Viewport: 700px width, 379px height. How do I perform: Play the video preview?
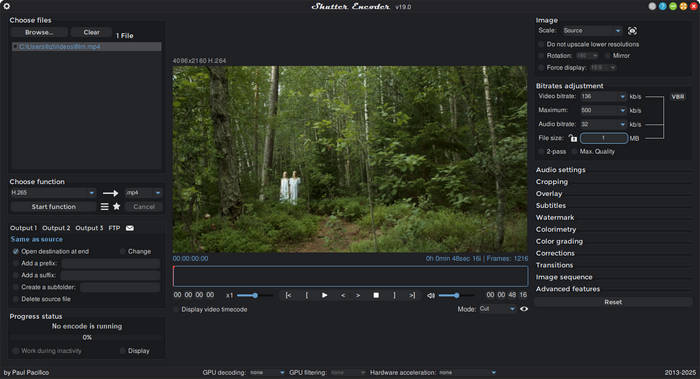click(325, 296)
